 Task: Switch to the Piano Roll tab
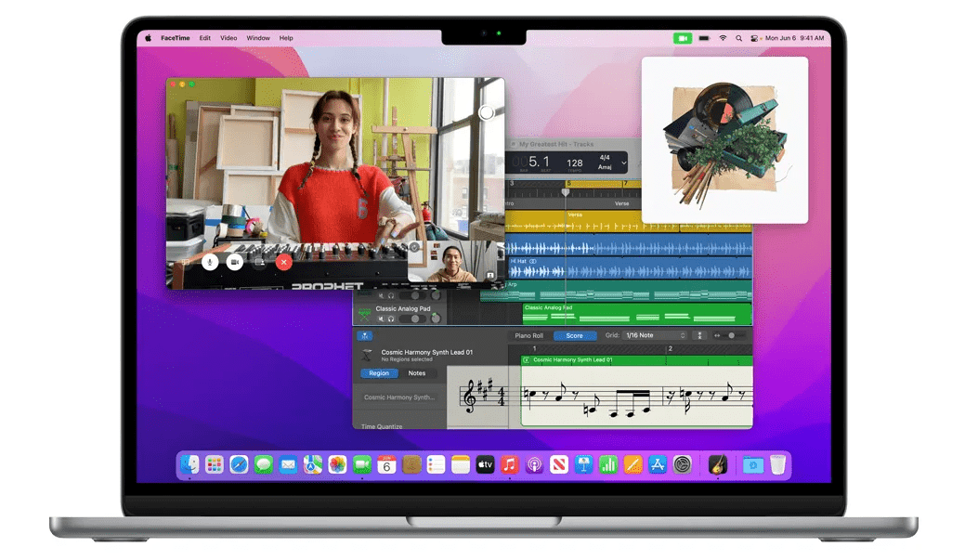tap(528, 336)
